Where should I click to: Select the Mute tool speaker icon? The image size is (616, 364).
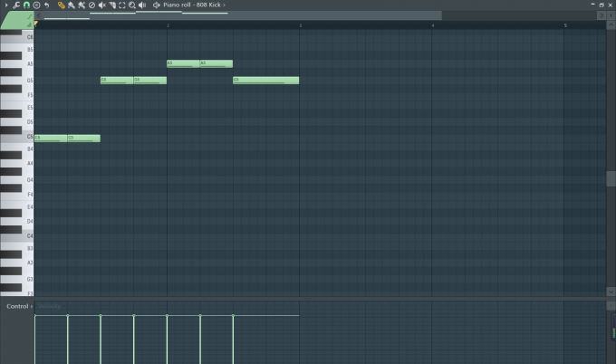pyautogui.click(x=101, y=5)
